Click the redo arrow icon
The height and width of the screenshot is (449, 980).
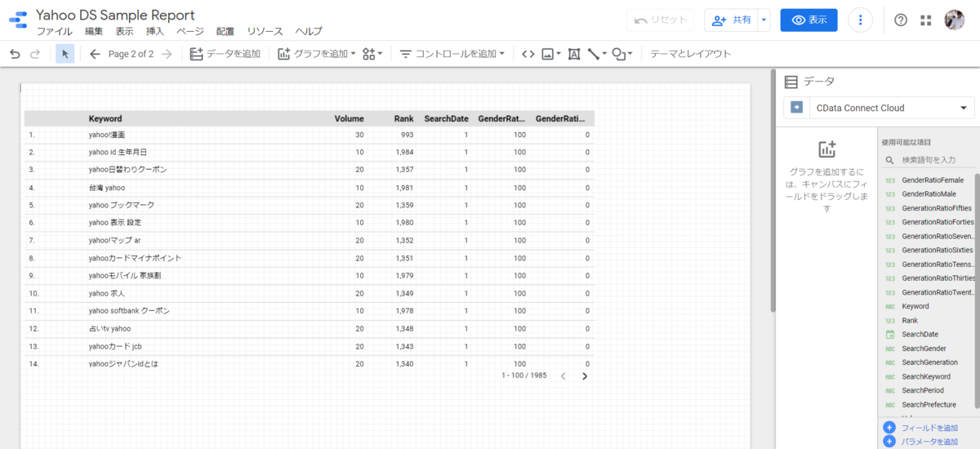(x=35, y=54)
